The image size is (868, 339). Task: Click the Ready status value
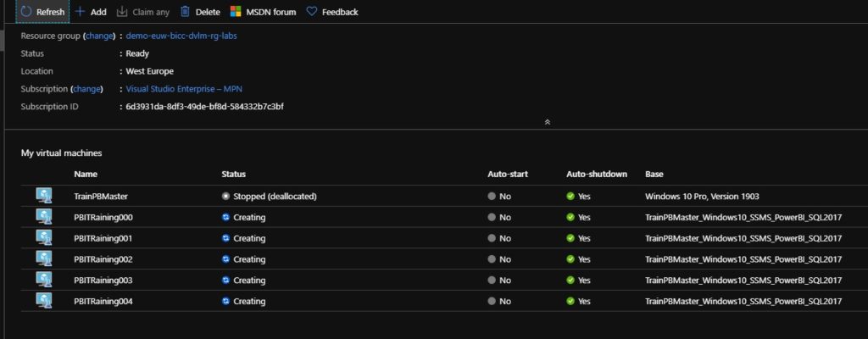pos(137,53)
